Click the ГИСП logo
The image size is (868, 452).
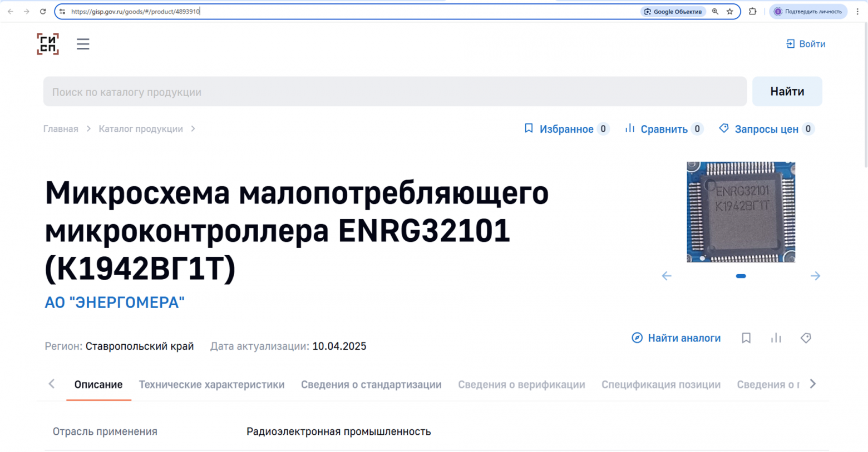tap(48, 43)
